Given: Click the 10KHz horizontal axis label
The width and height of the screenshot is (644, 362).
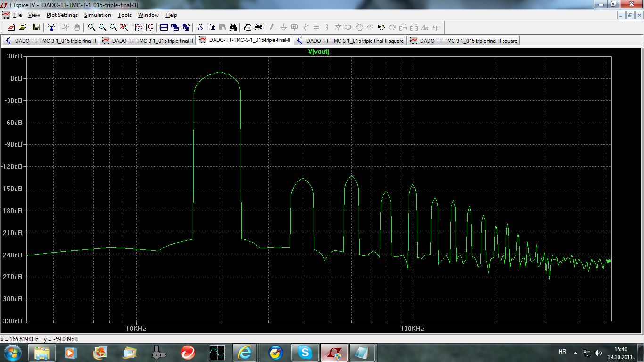Looking at the screenshot, I should pyautogui.click(x=135, y=329).
